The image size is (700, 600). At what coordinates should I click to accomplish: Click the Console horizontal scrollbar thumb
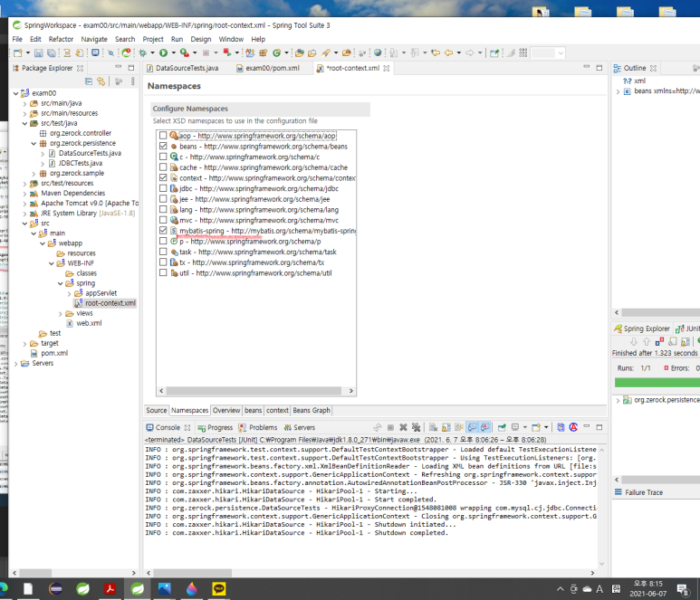(192, 573)
